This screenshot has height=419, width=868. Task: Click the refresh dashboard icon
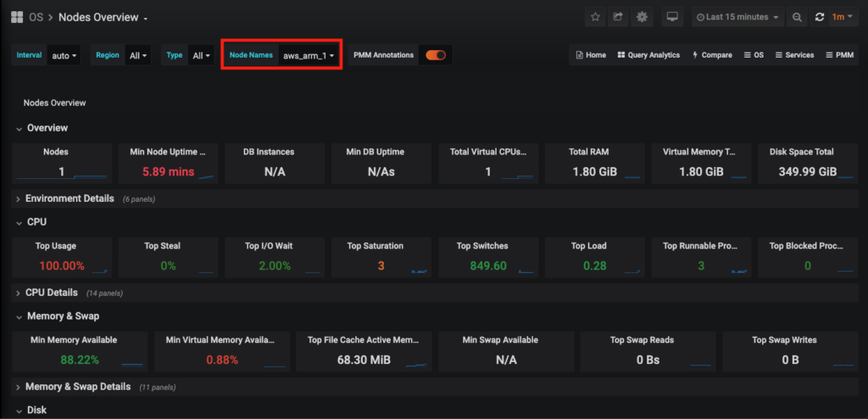pyautogui.click(x=820, y=17)
